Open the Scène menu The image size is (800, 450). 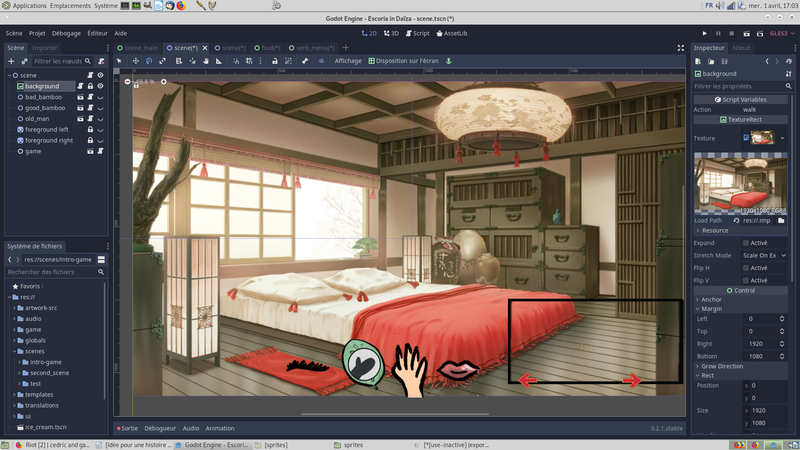pyautogui.click(x=14, y=34)
